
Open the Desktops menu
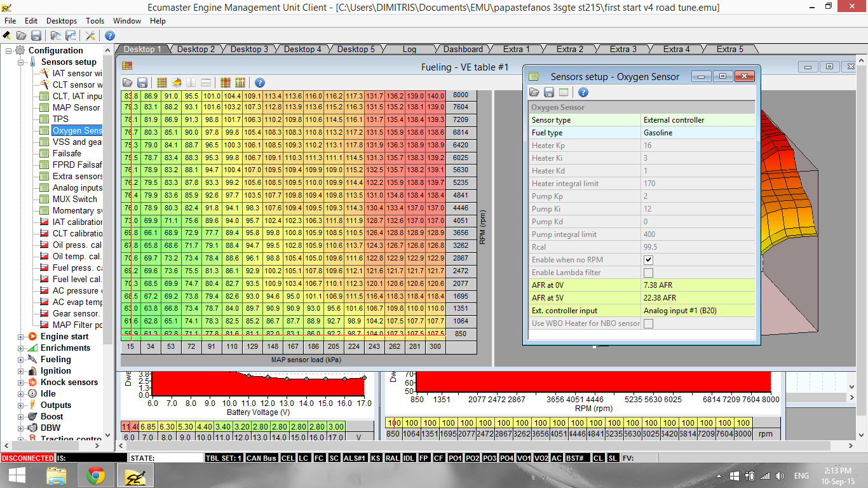(x=61, y=21)
